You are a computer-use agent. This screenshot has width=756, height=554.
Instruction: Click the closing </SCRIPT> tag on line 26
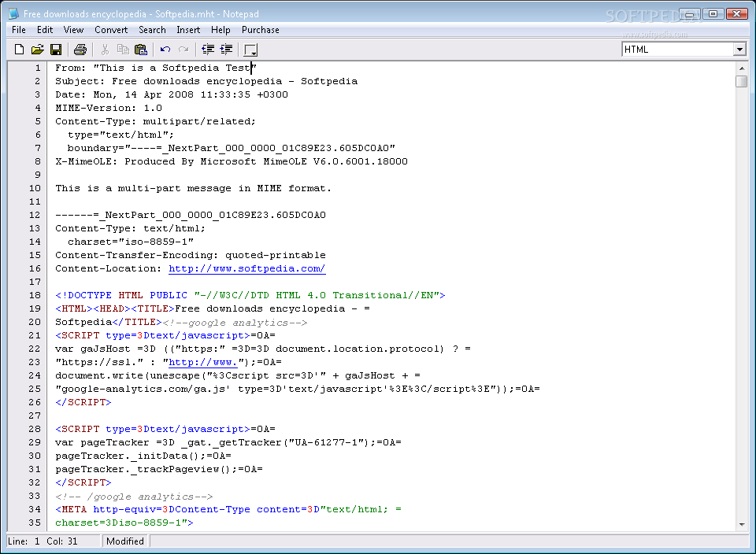tap(83, 402)
